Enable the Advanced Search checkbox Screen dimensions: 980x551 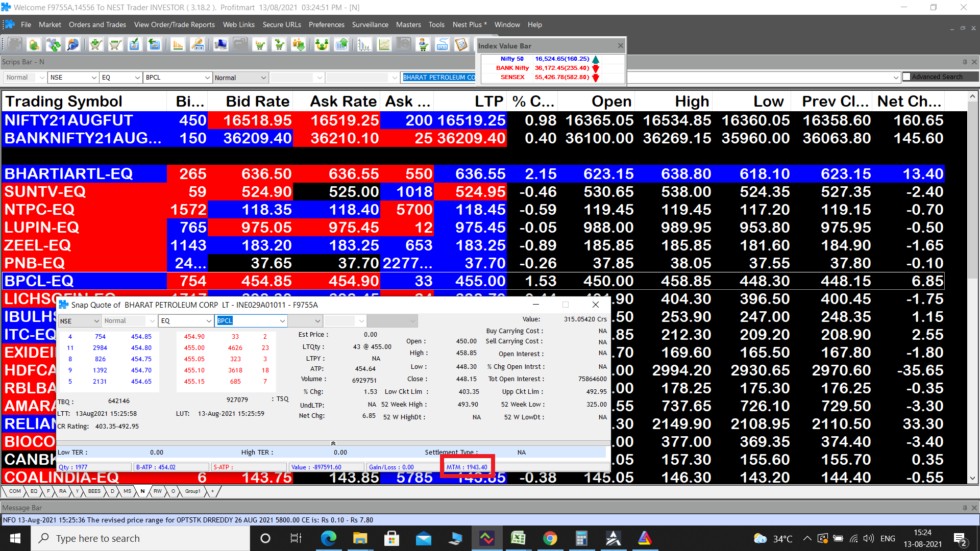(906, 77)
